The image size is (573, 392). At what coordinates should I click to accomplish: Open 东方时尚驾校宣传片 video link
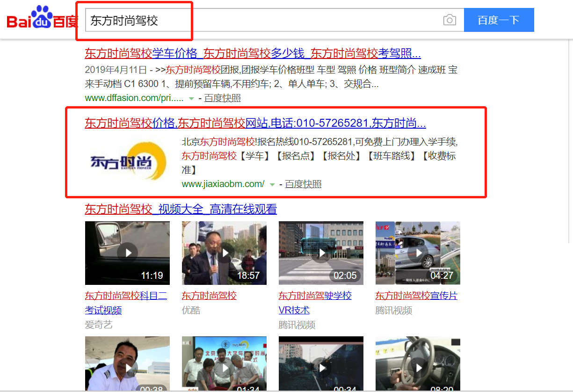pos(416,296)
